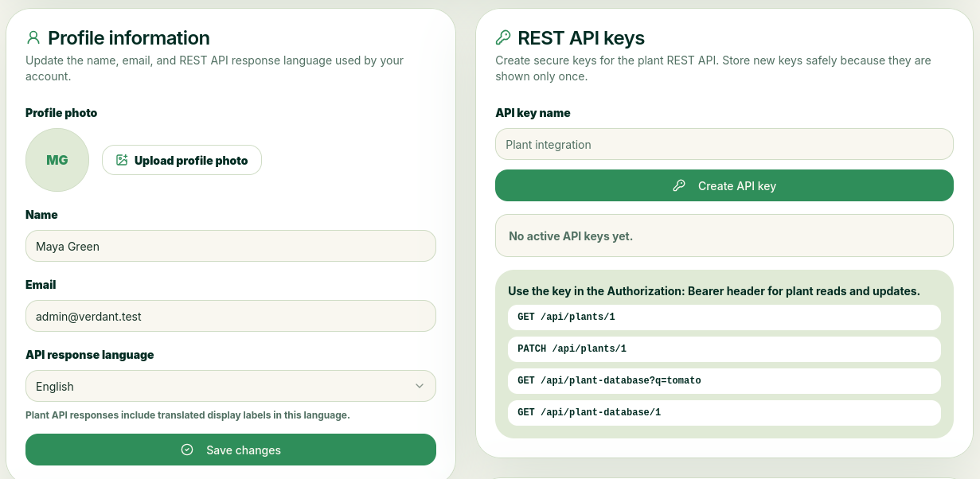Create API key button click
The image size is (980, 479).
tap(724, 185)
